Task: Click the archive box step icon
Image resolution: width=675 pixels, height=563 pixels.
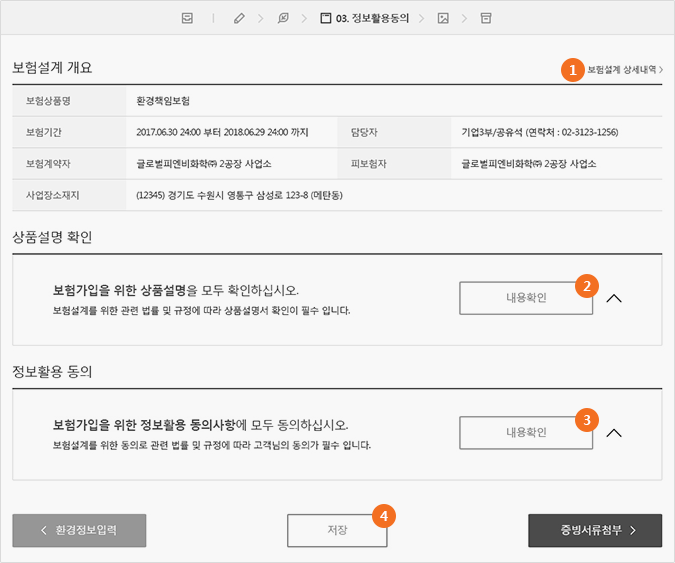Action: click(486, 18)
